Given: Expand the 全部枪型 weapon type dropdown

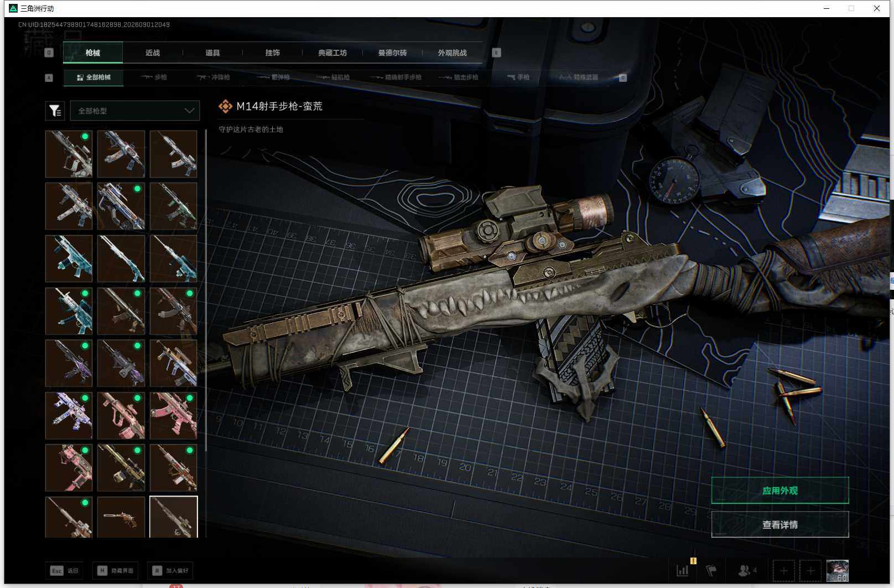Looking at the screenshot, I should (x=135, y=111).
